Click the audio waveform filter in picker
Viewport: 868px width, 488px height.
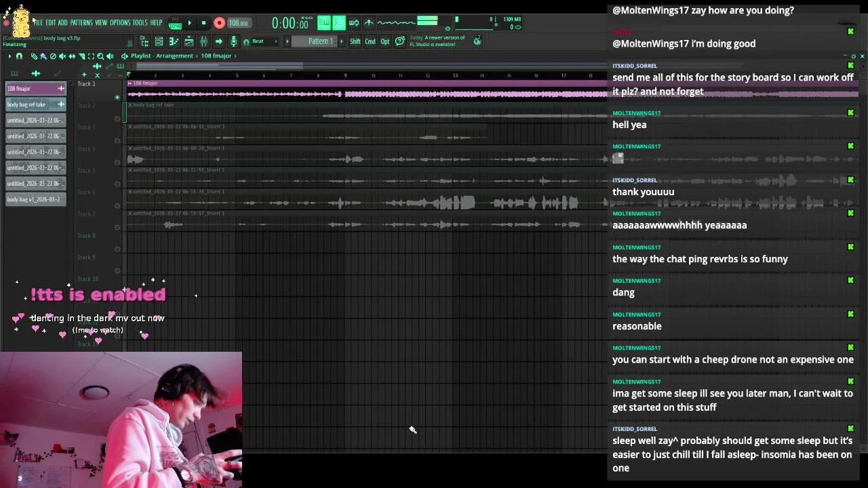coord(36,73)
